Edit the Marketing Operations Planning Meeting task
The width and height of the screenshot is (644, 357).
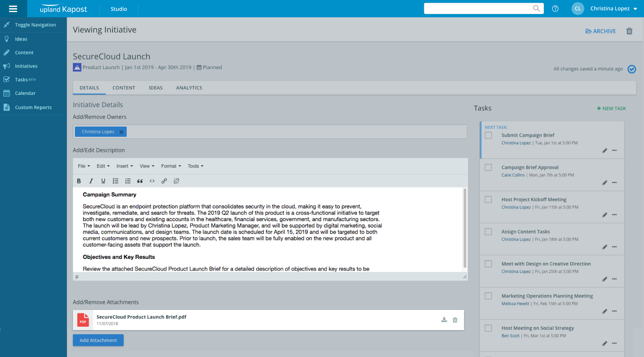point(605,311)
